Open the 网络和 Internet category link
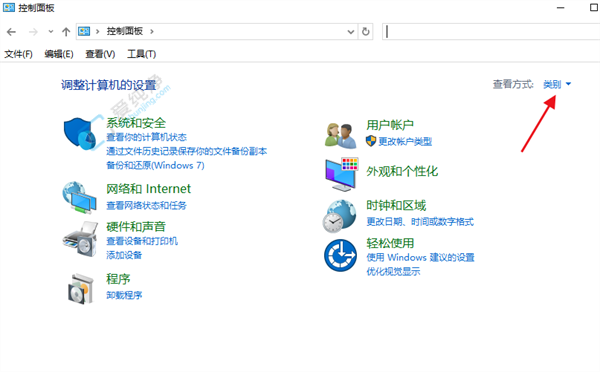The image size is (600, 372). coord(148,189)
